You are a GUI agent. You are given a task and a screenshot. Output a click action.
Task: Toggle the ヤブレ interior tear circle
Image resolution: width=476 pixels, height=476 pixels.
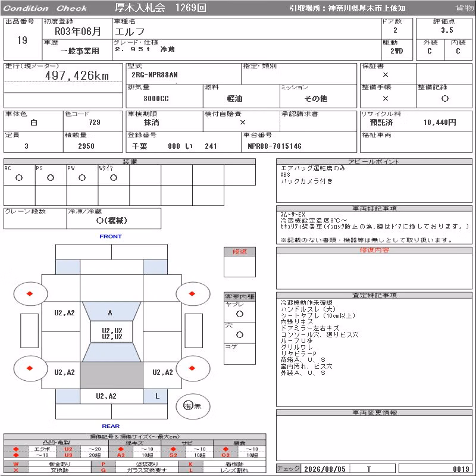tap(240, 314)
